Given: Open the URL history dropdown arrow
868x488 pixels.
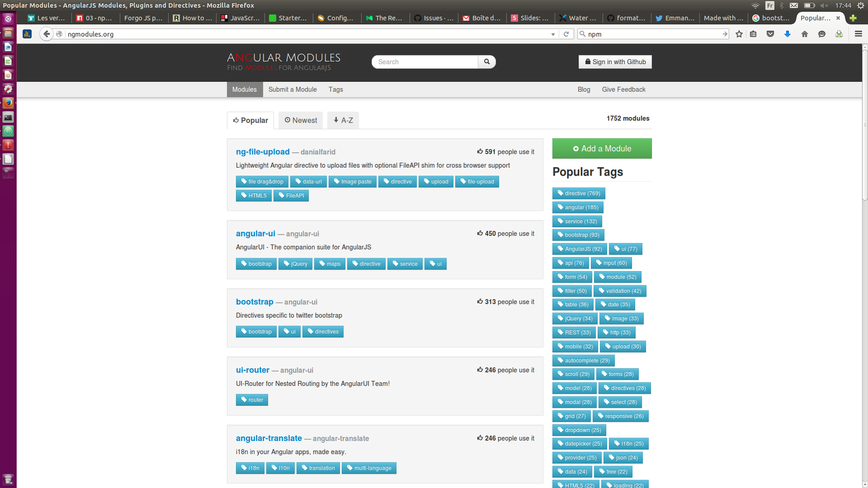Looking at the screenshot, I should click(x=553, y=34).
